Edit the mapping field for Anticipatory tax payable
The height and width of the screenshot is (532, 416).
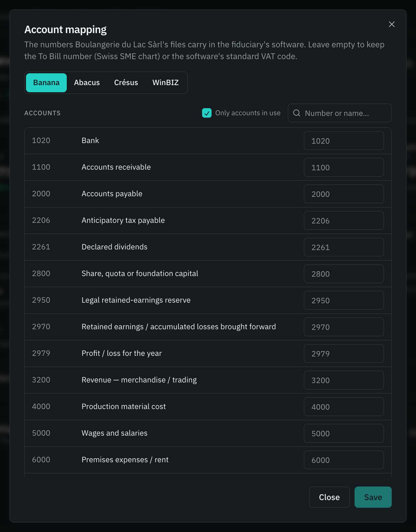pyautogui.click(x=344, y=220)
